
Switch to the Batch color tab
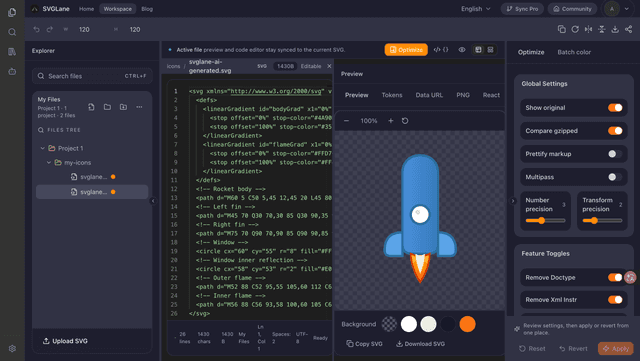[x=574, y=52]
